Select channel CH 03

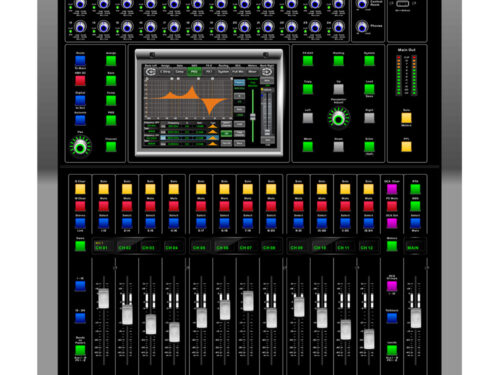click(x=150, y=223)
